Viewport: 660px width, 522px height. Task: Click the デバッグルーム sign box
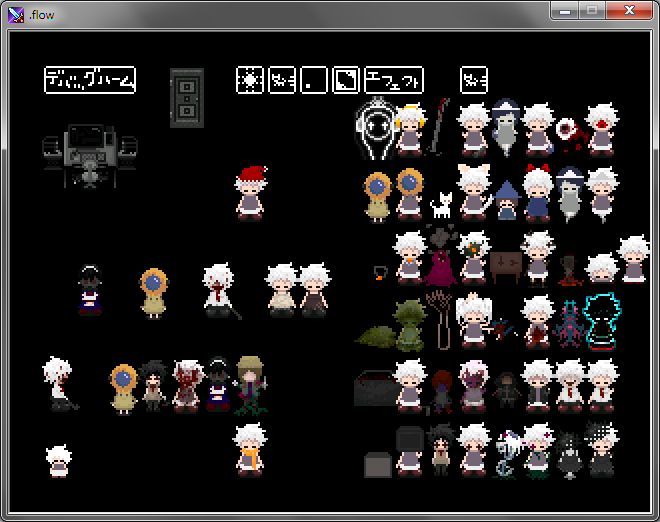90,80
